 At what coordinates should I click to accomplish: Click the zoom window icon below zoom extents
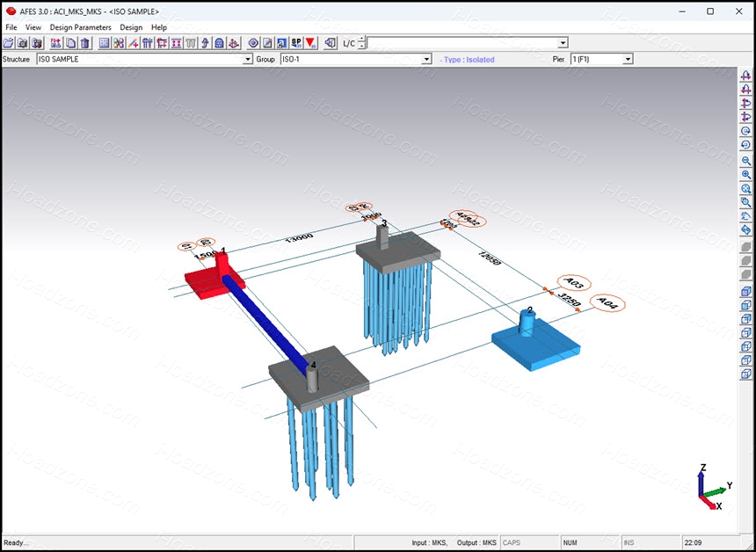pyautogui.click(x=745, y=203)
